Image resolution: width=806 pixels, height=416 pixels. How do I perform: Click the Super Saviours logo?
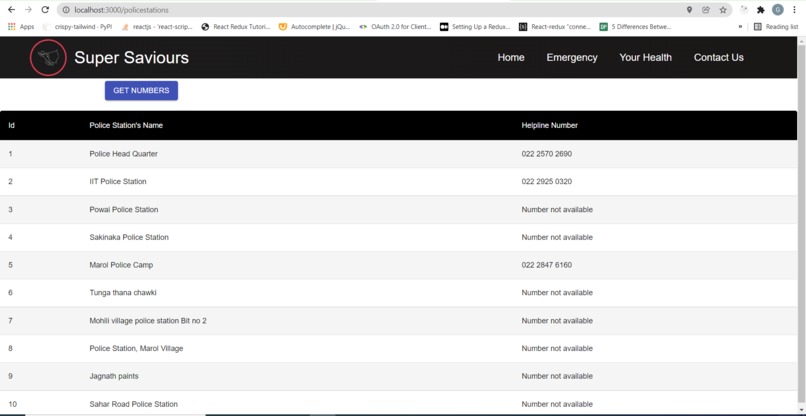point(48,57)
